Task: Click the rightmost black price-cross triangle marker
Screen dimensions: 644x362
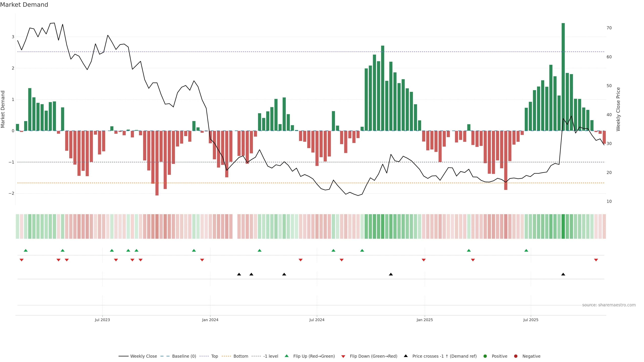Action: (563, 274)
